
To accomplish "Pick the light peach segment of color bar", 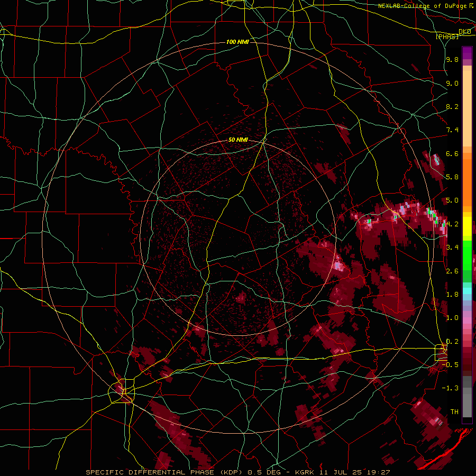I will 467,109.
